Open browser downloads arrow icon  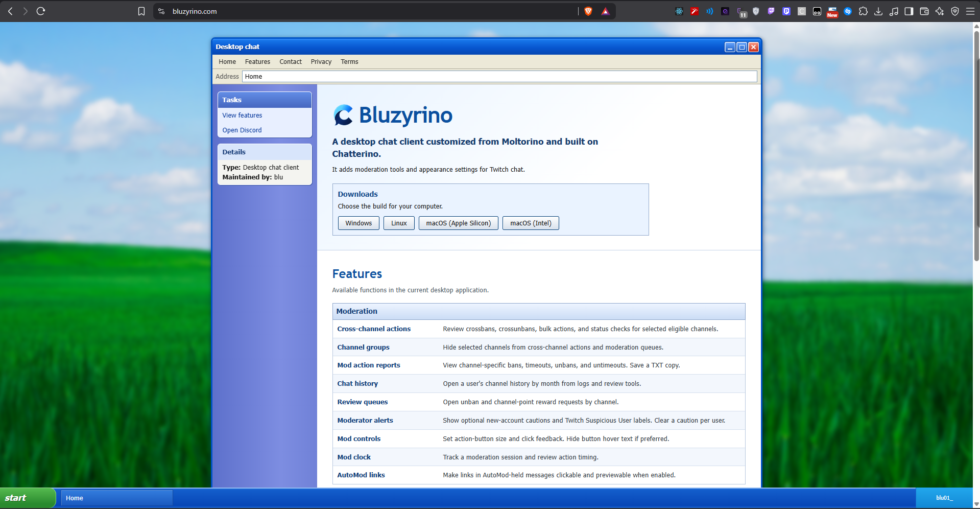(x=878, y=11)
